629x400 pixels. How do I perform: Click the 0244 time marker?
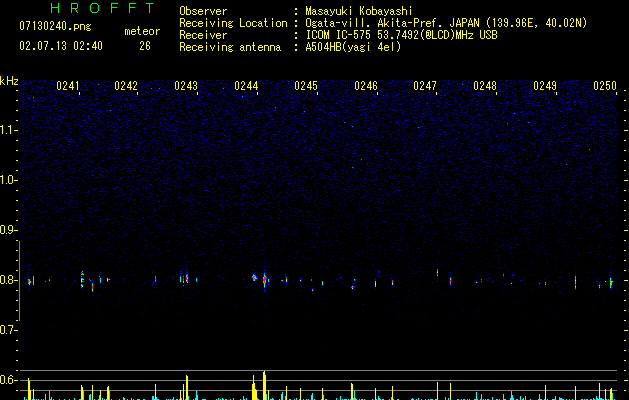[246, 86]
